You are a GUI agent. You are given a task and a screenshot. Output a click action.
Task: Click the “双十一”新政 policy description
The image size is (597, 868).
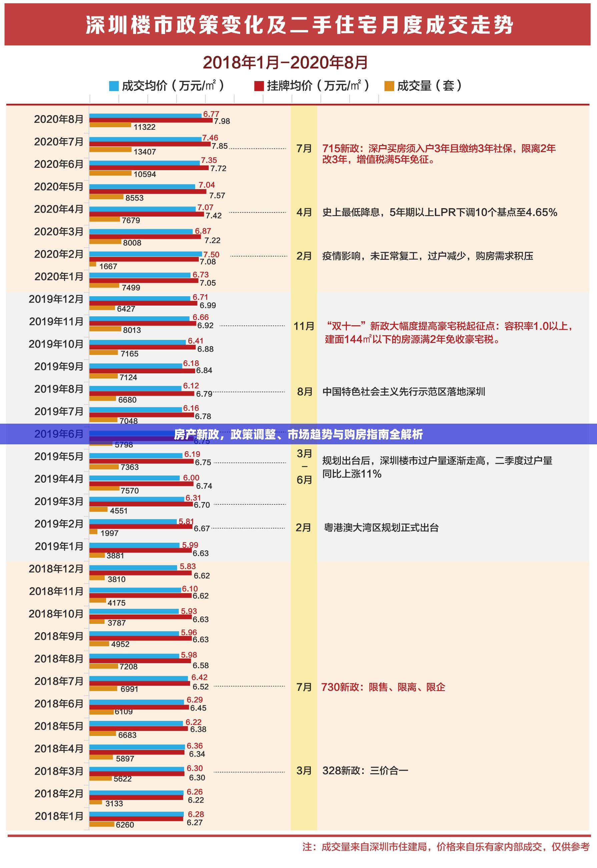449,333
